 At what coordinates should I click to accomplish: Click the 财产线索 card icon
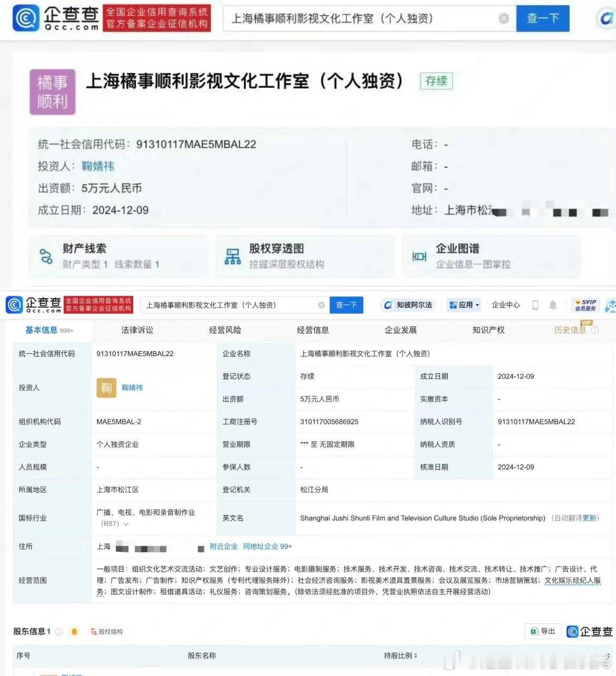coord(46,256)
